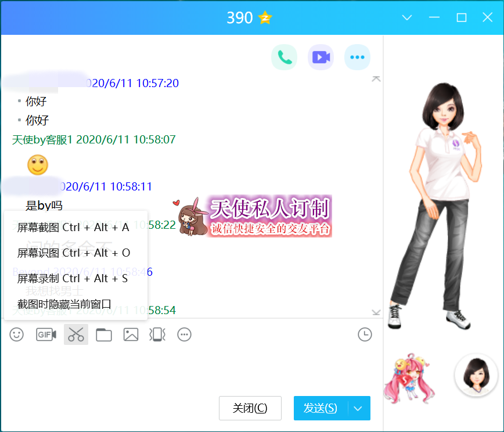Close the chat window with X
Viewport: 504px width, 432px height.
point(488,17)
